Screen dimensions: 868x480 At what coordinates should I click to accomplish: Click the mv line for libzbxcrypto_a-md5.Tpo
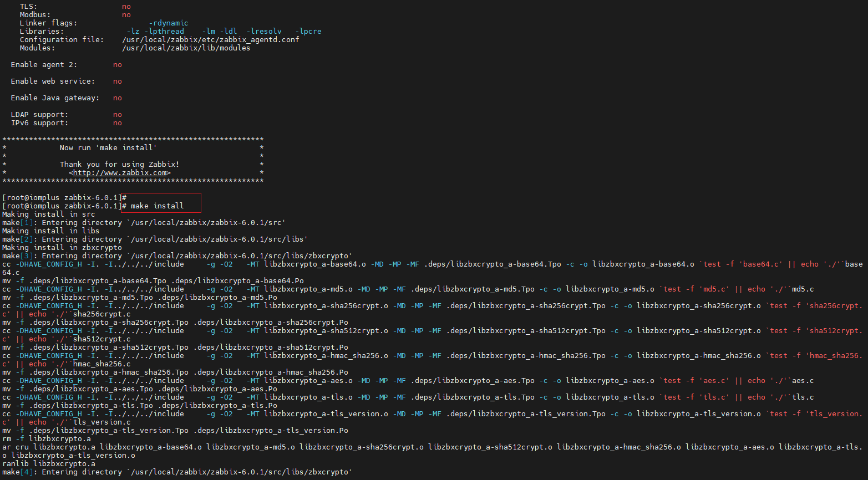tap(140, 298)
